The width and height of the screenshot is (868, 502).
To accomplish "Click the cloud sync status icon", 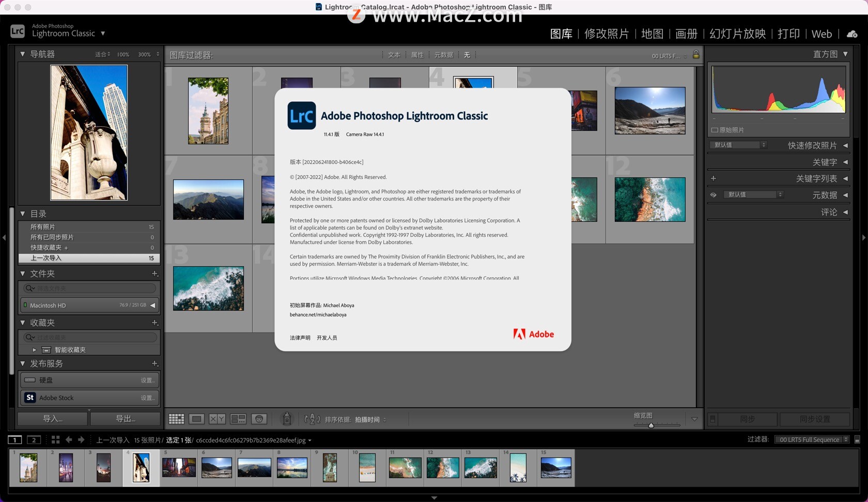I will [852, 34].
